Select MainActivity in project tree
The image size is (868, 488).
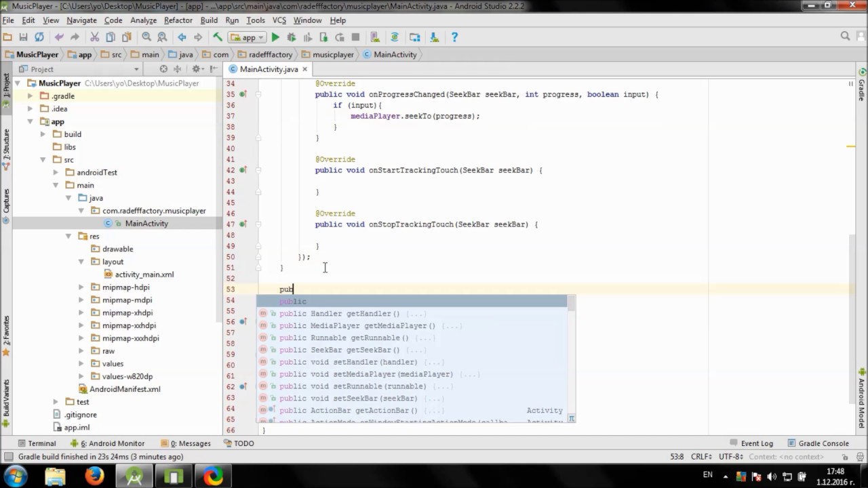tap(146, 223)
